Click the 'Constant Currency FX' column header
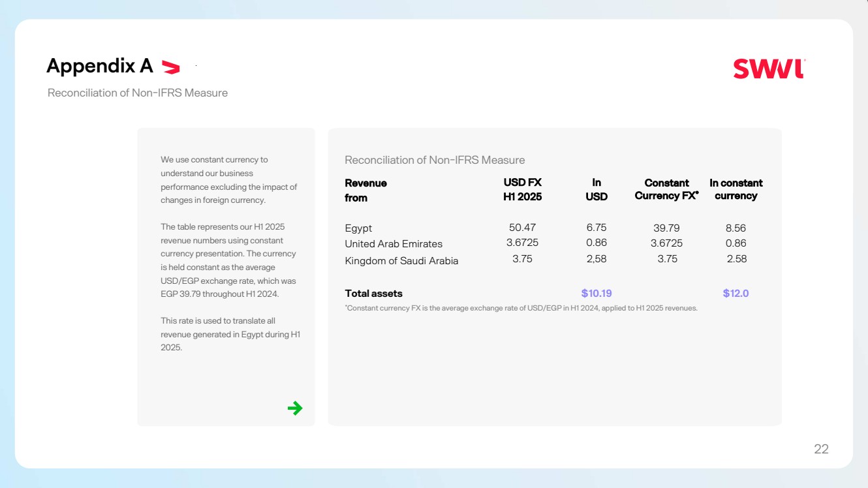 click(666, 189)
